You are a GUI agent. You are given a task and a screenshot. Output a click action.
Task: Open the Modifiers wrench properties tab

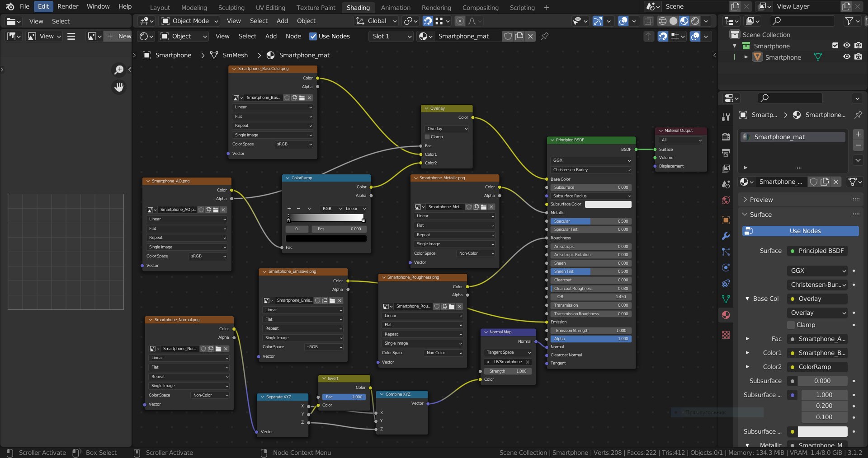(726, 236)
